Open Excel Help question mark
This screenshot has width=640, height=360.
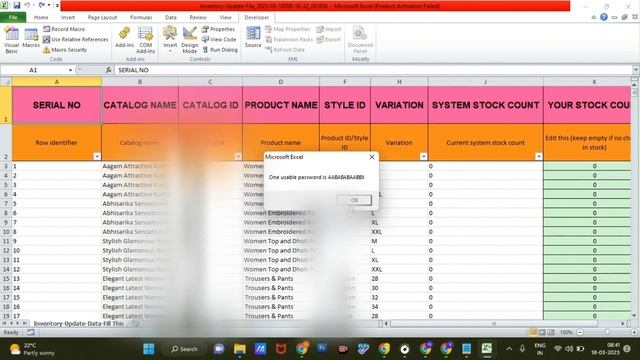click(604, 17)
